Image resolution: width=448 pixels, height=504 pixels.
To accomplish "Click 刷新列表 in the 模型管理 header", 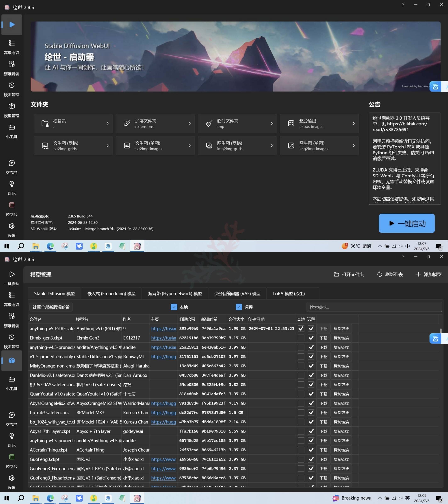I will click(x=390, y=274).
